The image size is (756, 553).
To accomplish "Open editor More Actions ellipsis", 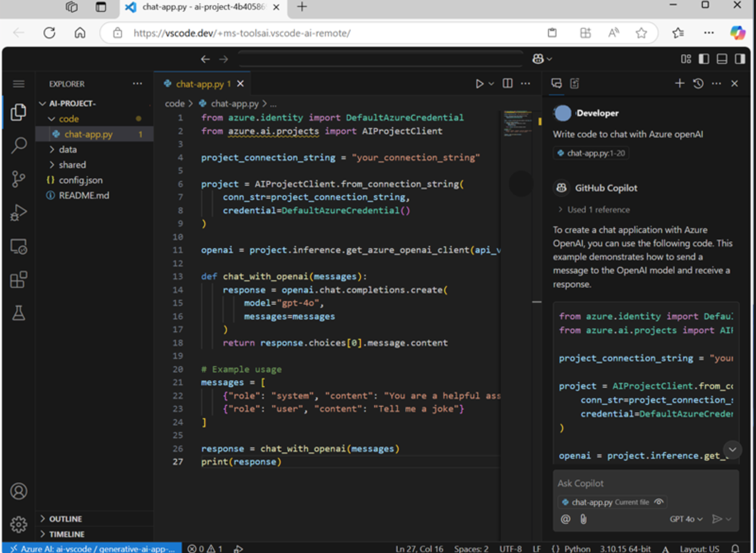I will (525, 83).
